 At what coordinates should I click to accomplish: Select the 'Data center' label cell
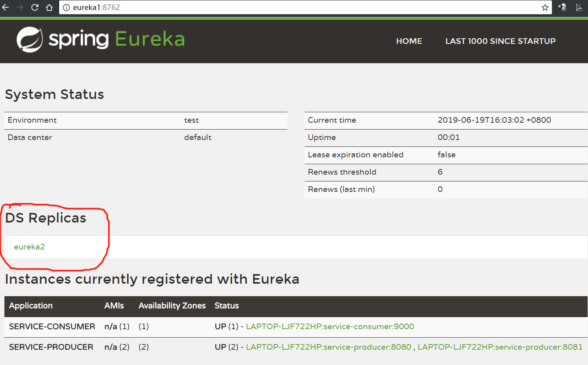pos(30,137)
